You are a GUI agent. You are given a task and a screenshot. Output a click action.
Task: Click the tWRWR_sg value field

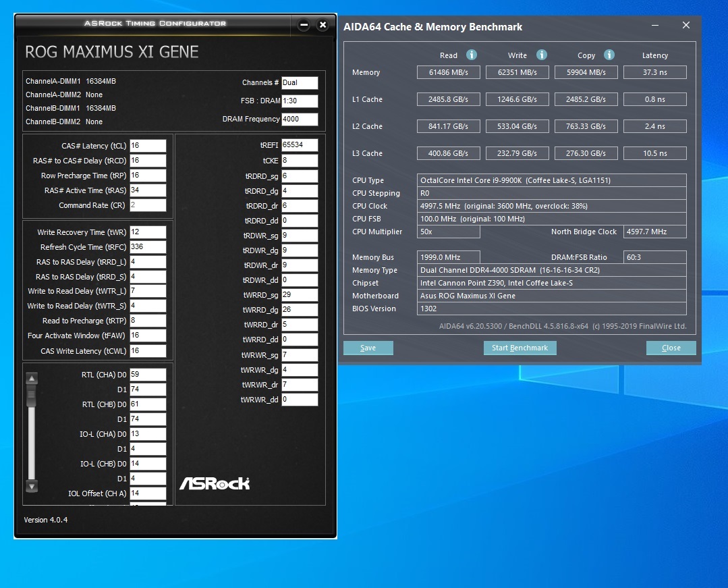click(300, 355)
